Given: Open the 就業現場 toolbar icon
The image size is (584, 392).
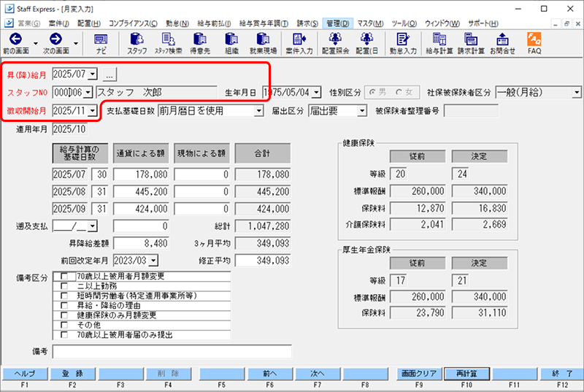Looking at the screenshot, I should (263, 44).
